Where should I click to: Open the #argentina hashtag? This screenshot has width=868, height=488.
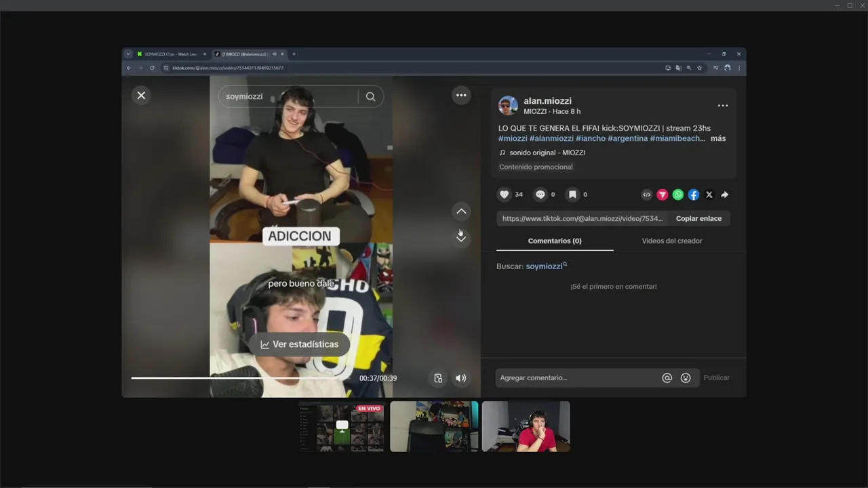click(628, 138)
